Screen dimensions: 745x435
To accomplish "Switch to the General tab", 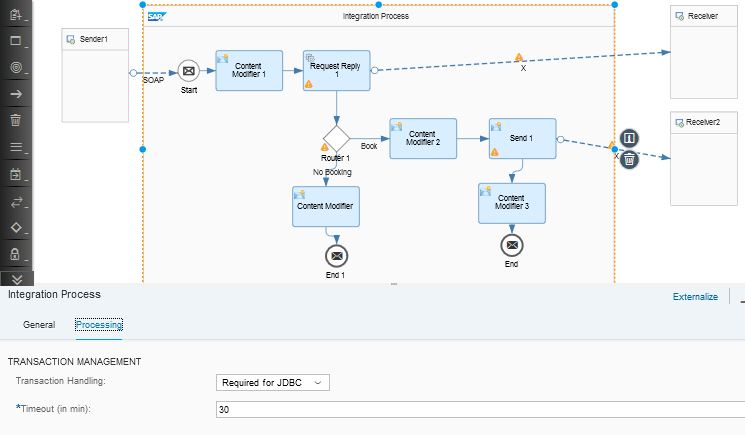I will [x=39, y=325].
